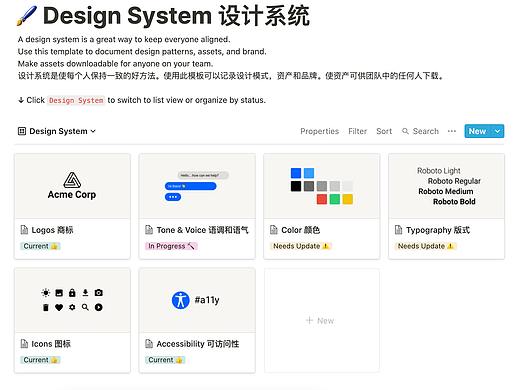
Task: Open the Sort option
Action: [384, 131]
